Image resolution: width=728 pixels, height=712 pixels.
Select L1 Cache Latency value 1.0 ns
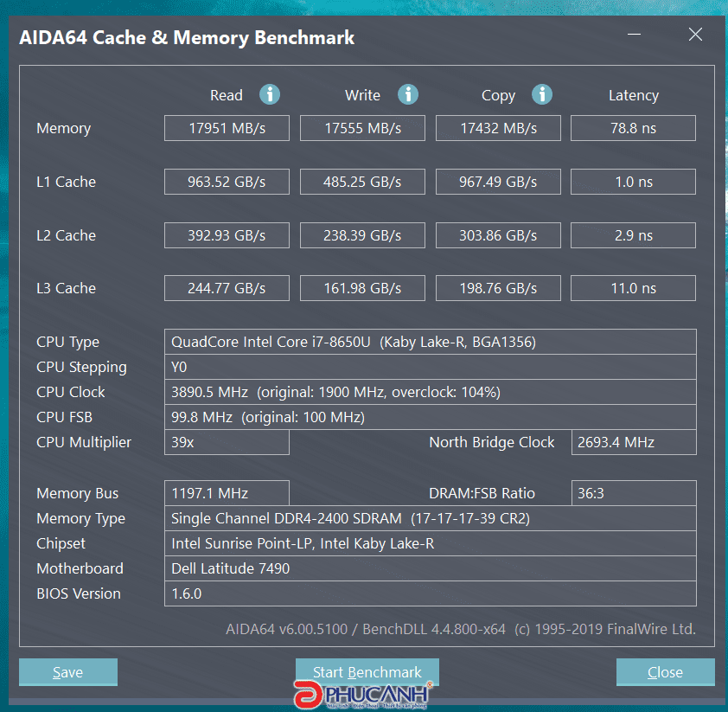coord(633,182)
